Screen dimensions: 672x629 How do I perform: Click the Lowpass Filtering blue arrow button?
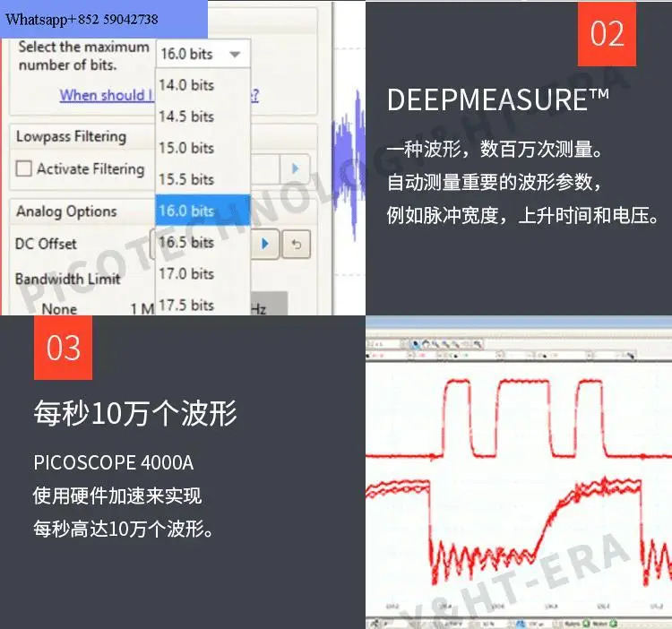point(295,168)
